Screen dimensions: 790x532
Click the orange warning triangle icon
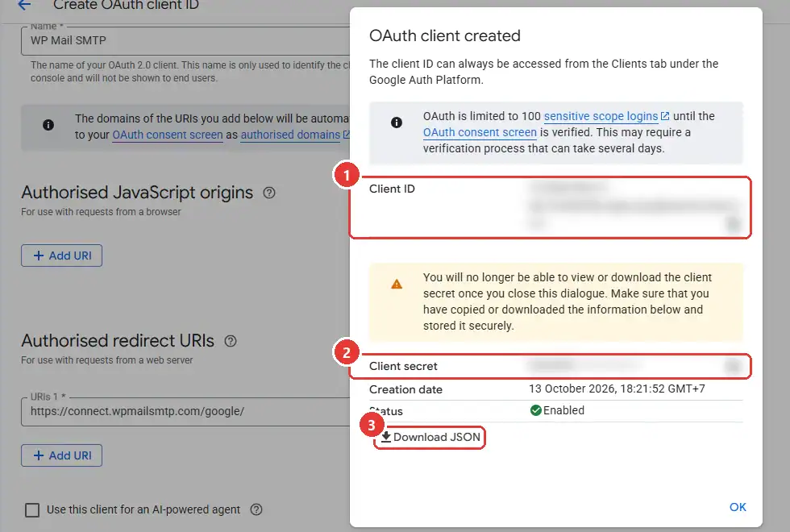[397, 284]
